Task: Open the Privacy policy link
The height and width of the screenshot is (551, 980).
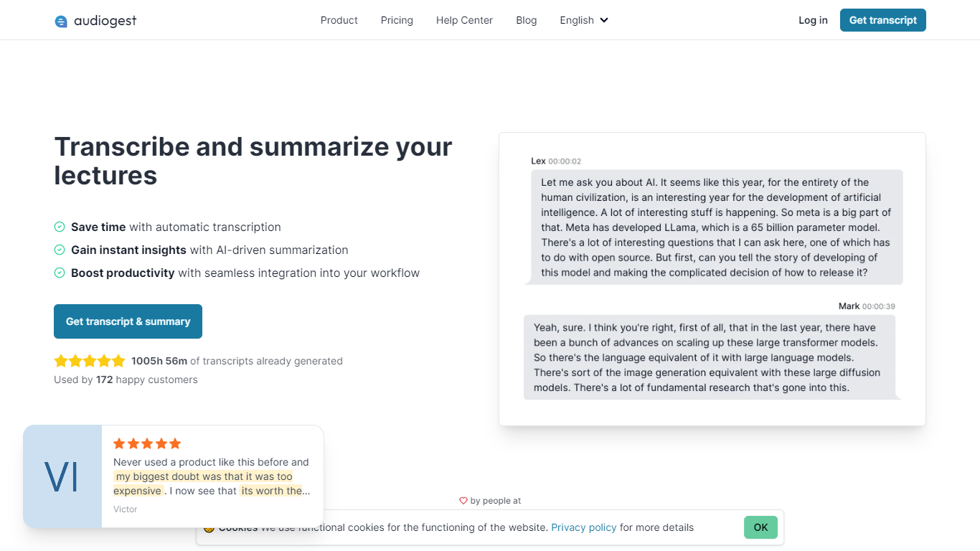Action: tap(584, 527)
